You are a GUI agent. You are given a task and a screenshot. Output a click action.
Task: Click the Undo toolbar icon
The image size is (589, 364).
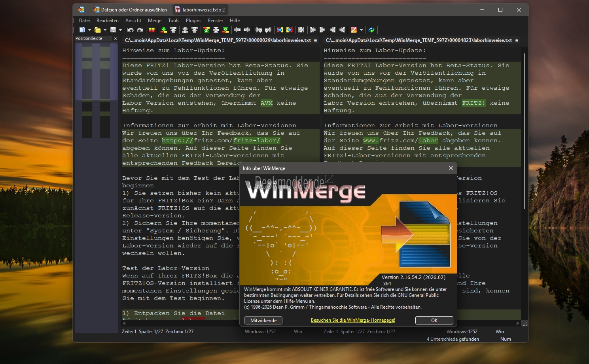130,30
